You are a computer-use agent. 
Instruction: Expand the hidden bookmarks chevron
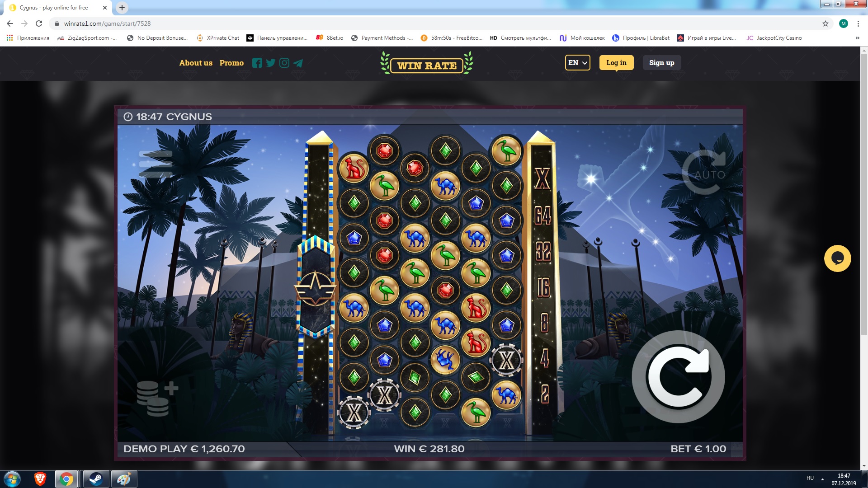coord(857,38)
